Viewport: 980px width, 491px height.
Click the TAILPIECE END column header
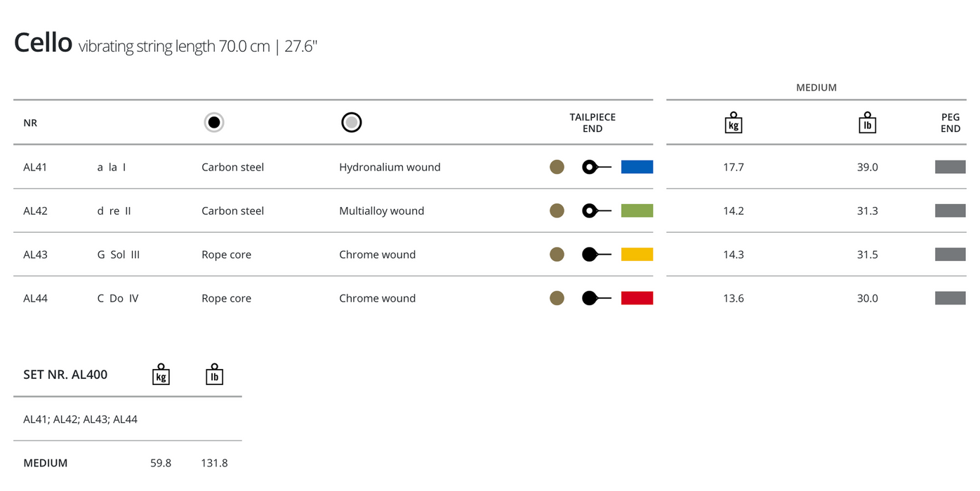tap(592, 123)
